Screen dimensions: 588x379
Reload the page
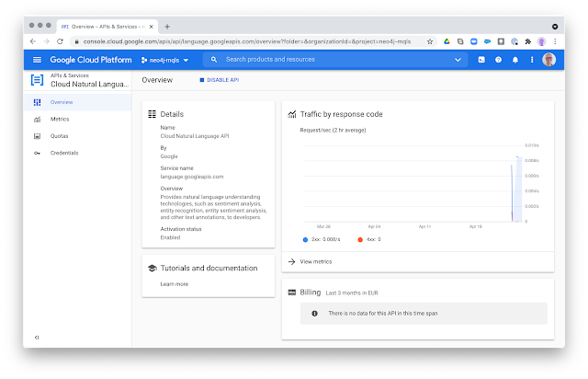click(60, 41)
